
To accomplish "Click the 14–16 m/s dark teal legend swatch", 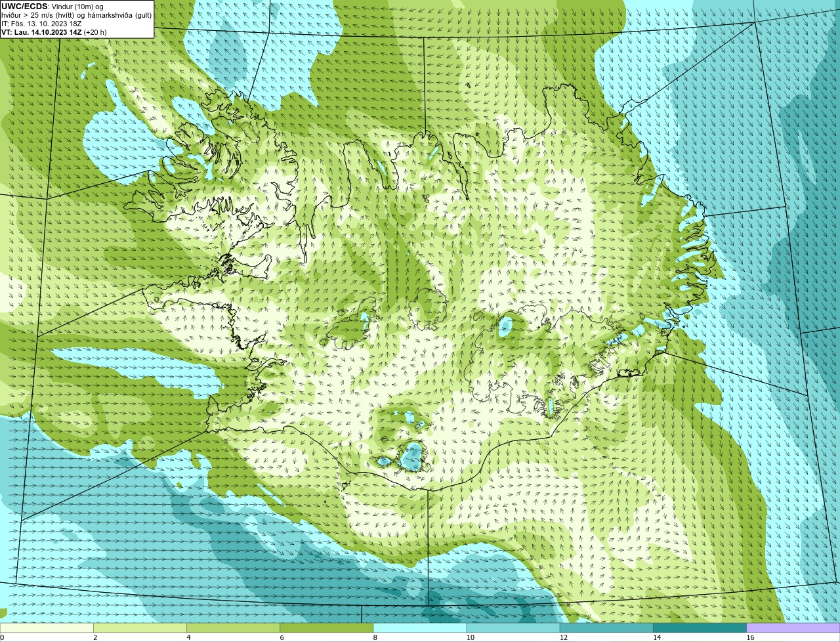I will (700, 628).
